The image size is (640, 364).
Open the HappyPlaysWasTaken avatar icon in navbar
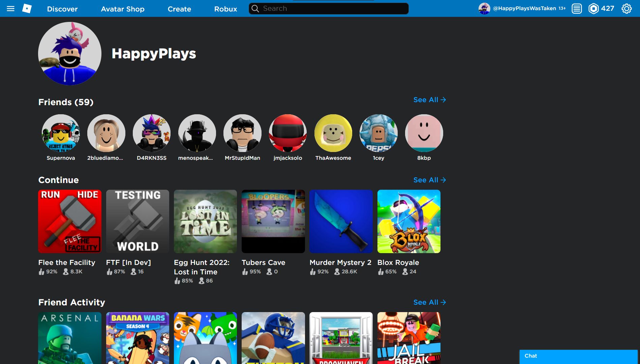point(484,8)
